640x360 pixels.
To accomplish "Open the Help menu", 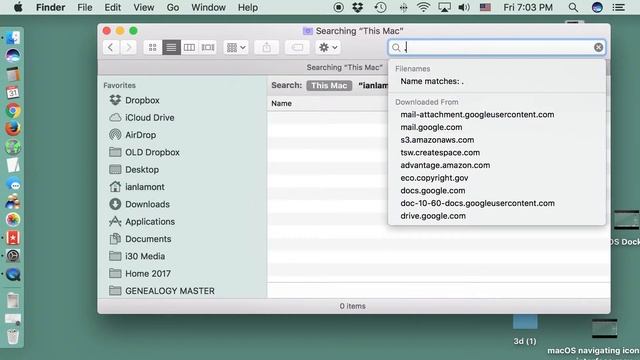I will click(x=248, y=7).
